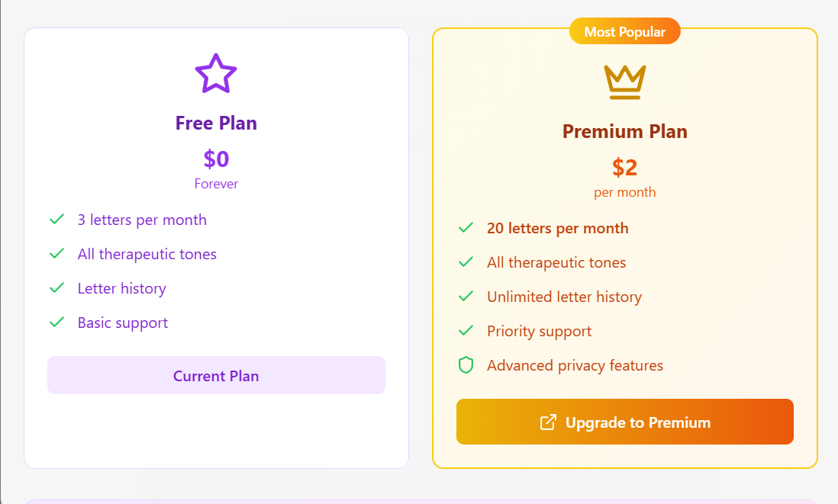Screen dimensions: 838x504
Task: Click checkmark beside 20 letters per month
Action: 466,228
